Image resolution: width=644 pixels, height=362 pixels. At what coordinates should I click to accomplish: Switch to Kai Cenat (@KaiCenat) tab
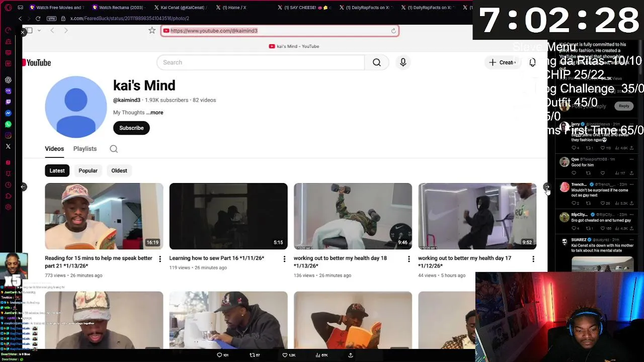(x=180, y=8)
